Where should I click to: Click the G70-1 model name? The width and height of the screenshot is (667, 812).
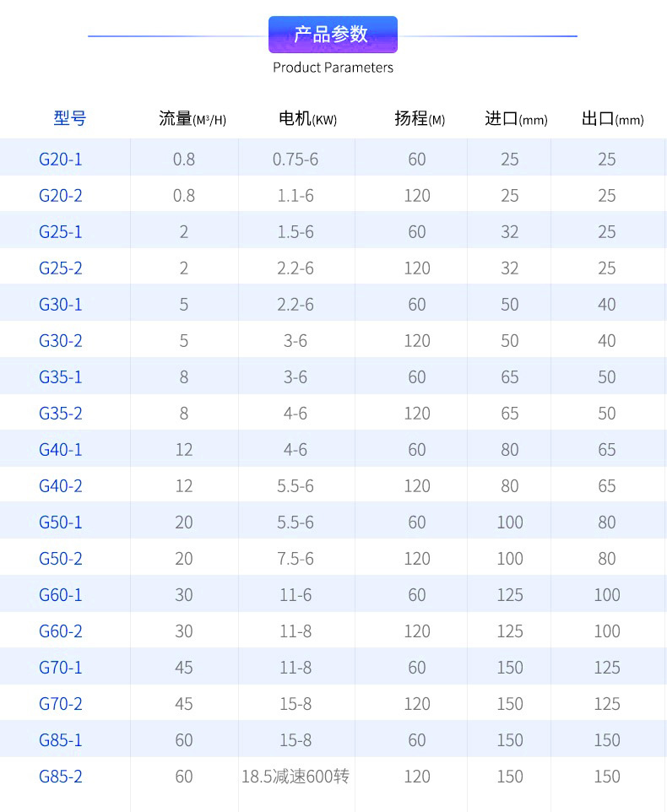point(61,667)
